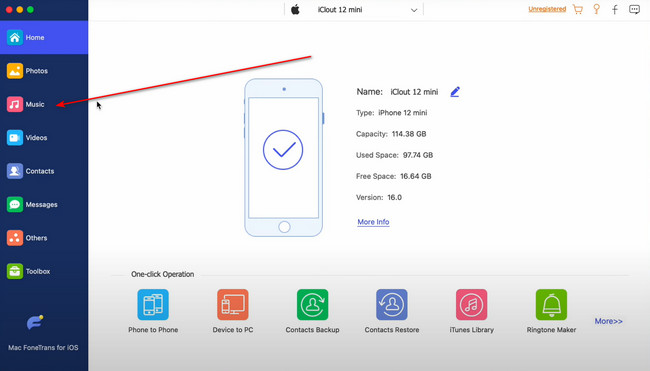Start Contacts Restore operation
Image resolution: width=650 pixels, height=371 pixels.
[392, 311]
